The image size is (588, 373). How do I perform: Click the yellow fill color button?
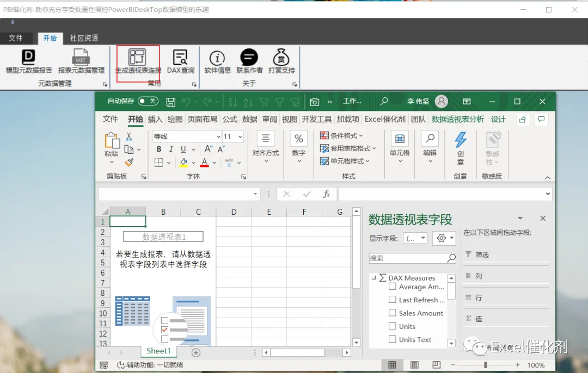click(183, 162)
